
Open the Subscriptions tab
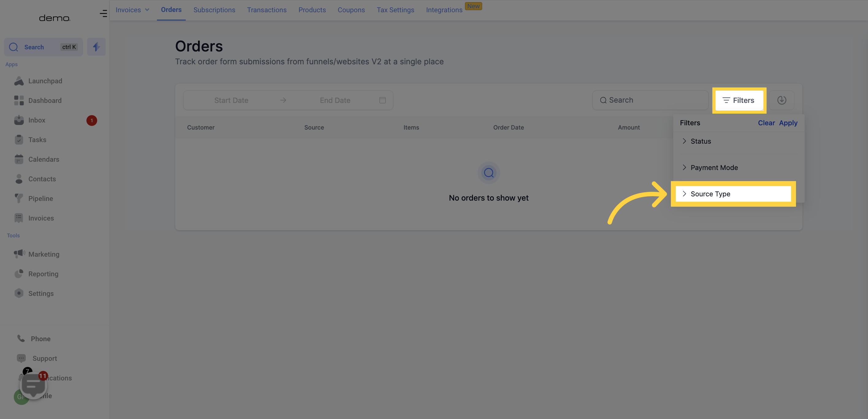point(214,10)
